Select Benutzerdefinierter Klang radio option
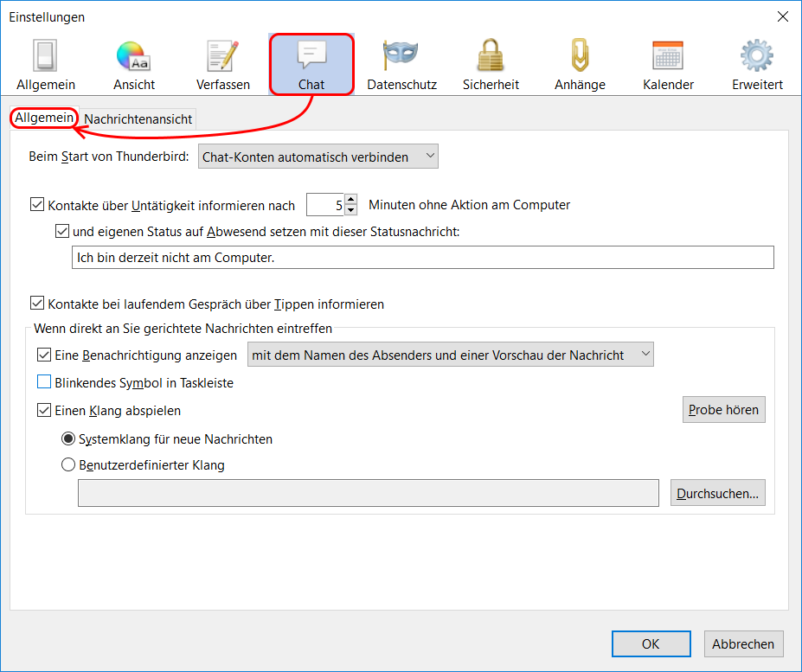This screenshot has width=802, height=672. click(68, 464)
